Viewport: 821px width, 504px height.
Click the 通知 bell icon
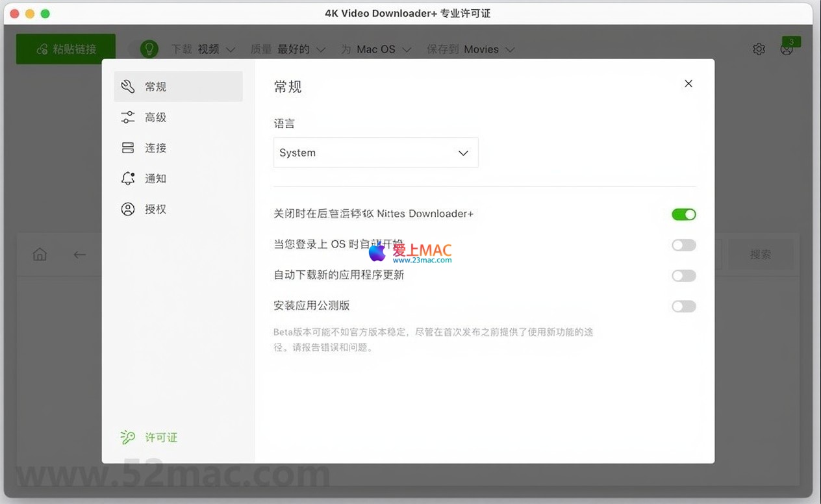tap(128, 179)
